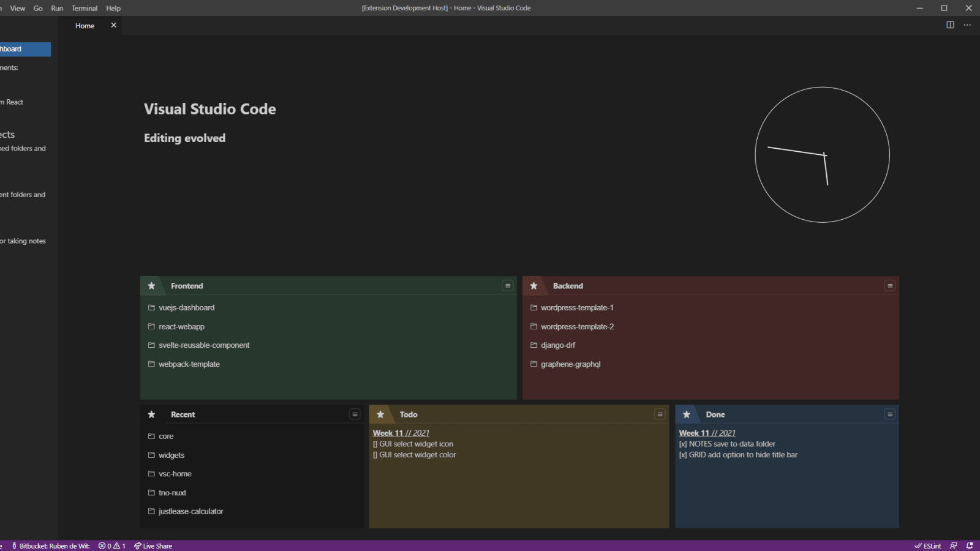The width and height of the screenshot is (980, 551).
Task: Click the analog clock widget
Action: (x=823, y=154)
